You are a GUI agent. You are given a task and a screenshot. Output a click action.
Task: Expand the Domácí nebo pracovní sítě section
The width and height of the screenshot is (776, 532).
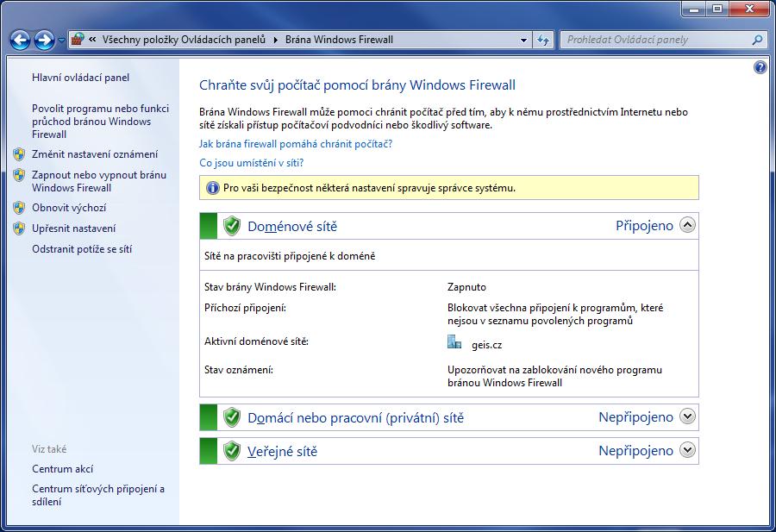687,416
